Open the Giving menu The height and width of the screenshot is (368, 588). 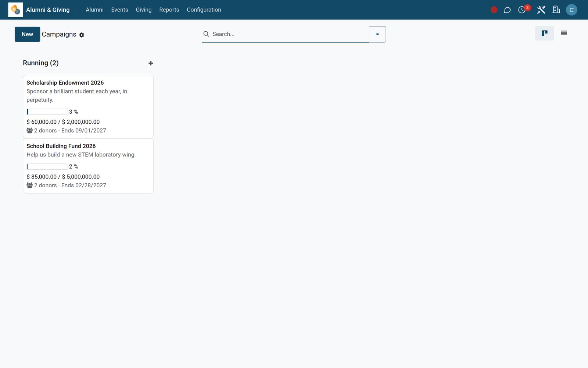coord(144,10)
